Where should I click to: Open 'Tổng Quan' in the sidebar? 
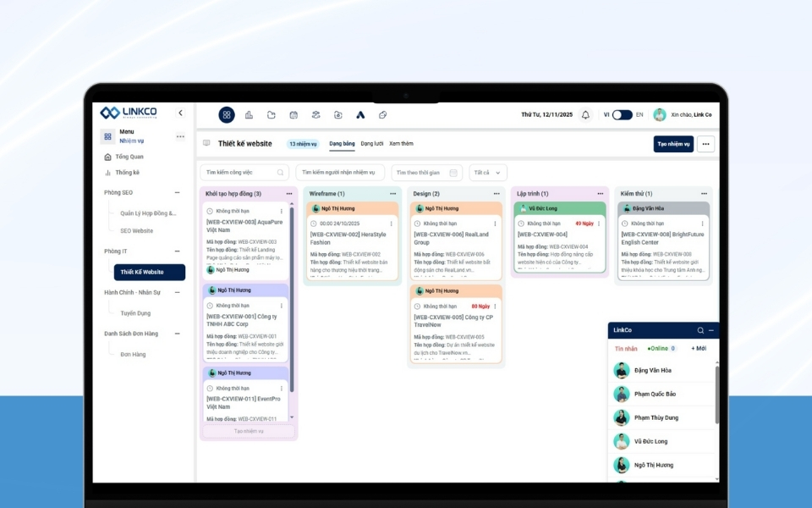(129, 157)
